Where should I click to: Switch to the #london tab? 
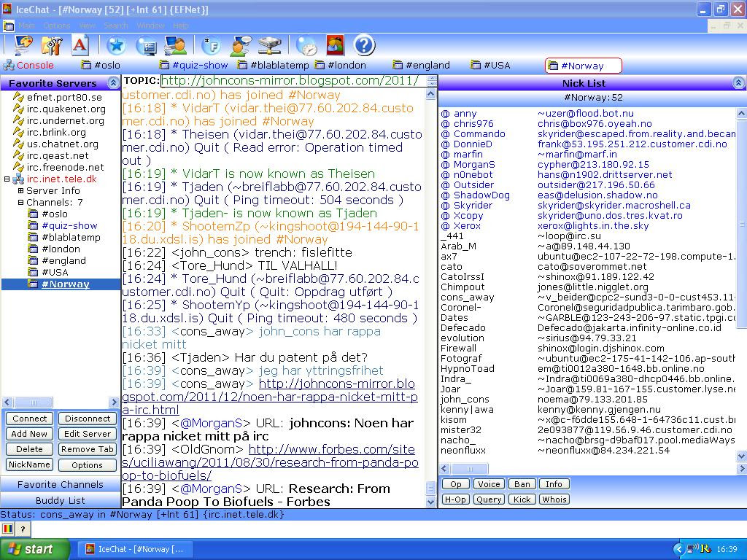tap(341, 65)
